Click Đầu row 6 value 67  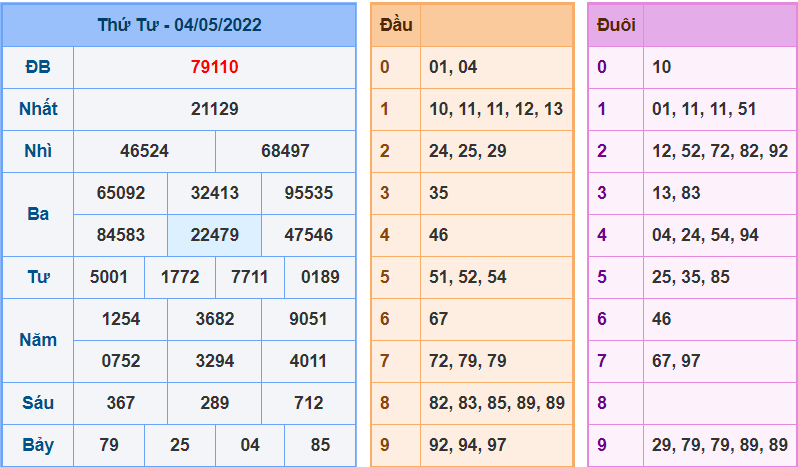439,319
